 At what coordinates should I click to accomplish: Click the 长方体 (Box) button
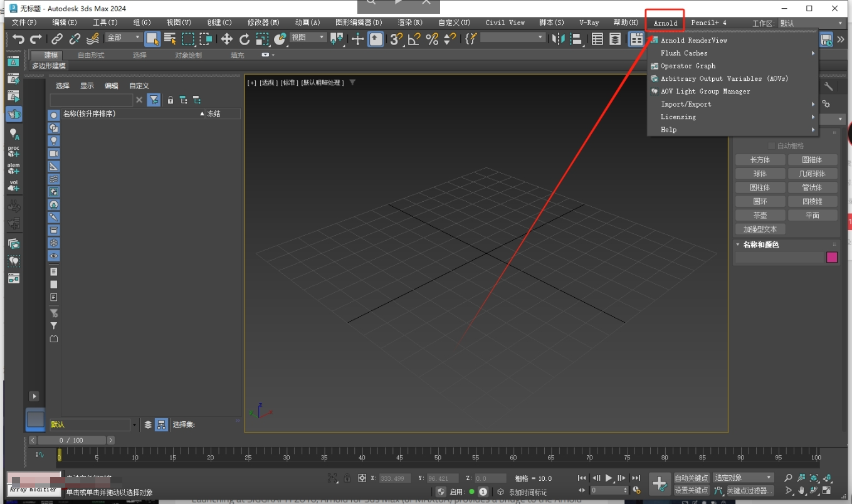(760, 160)
